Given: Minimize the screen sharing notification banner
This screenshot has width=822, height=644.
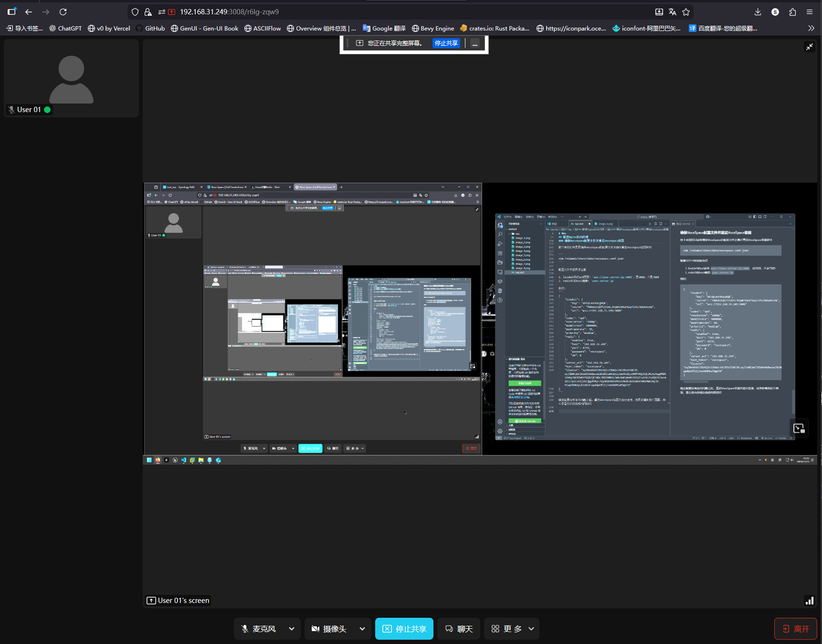Looking at the screenshot, I should tap(475, 43).
